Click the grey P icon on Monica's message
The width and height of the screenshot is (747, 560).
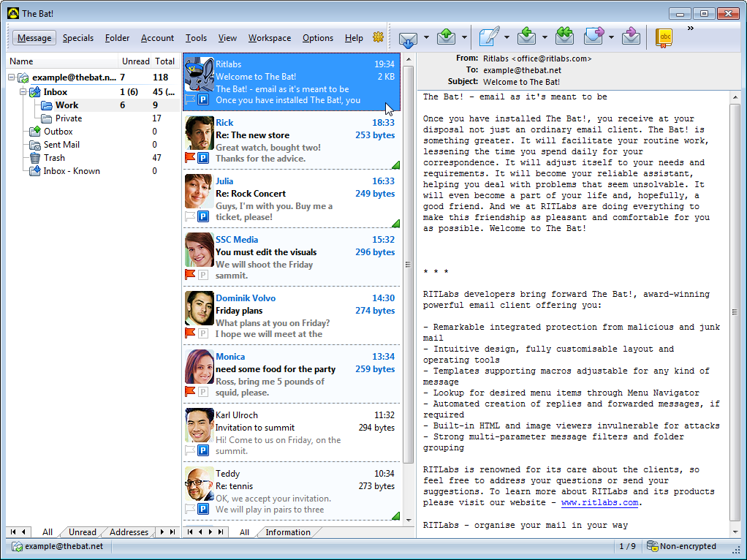(203, 392)
